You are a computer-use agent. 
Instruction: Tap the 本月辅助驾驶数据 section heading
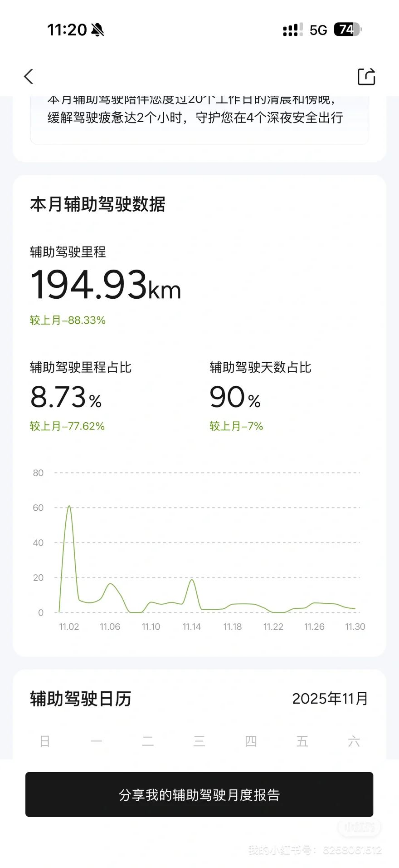click(97, 204)
